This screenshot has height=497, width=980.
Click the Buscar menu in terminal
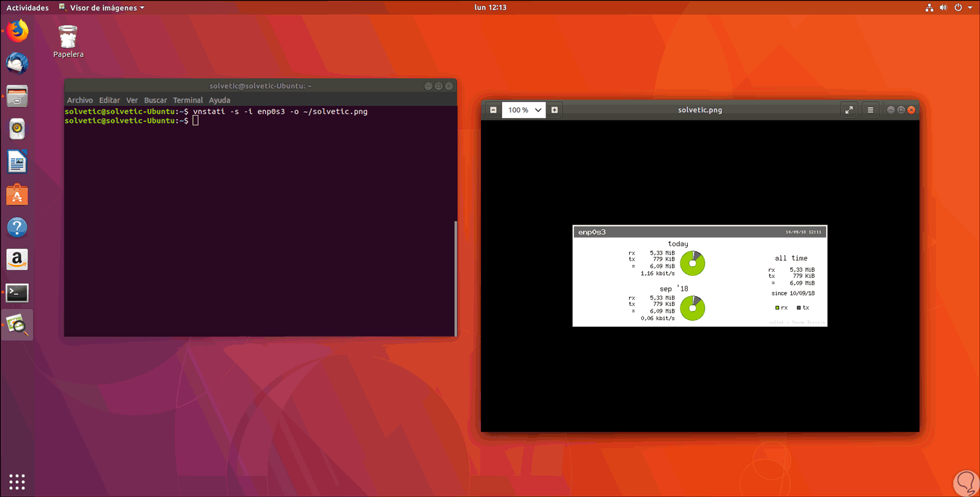(x=155, y=100)
